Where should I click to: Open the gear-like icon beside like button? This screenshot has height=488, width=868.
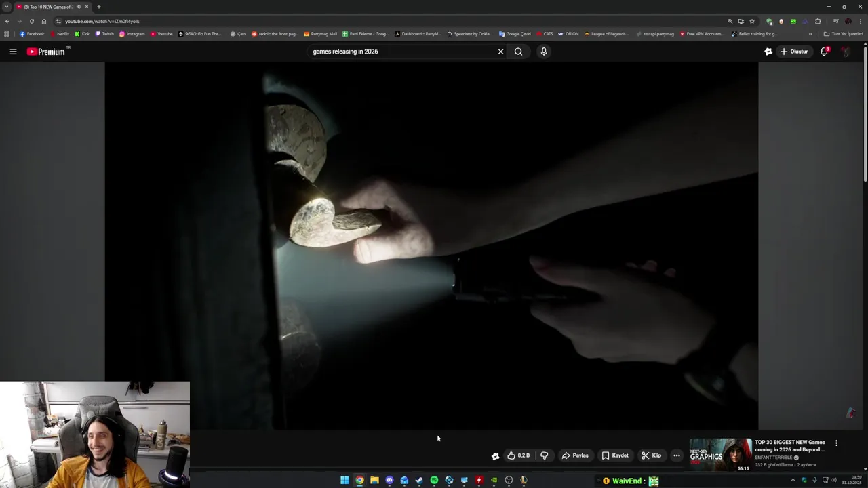495,456
